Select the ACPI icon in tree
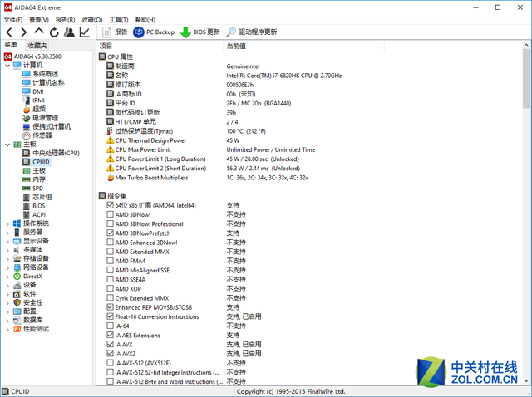Viewport: 532px width, 397px height. coord(27,214)
